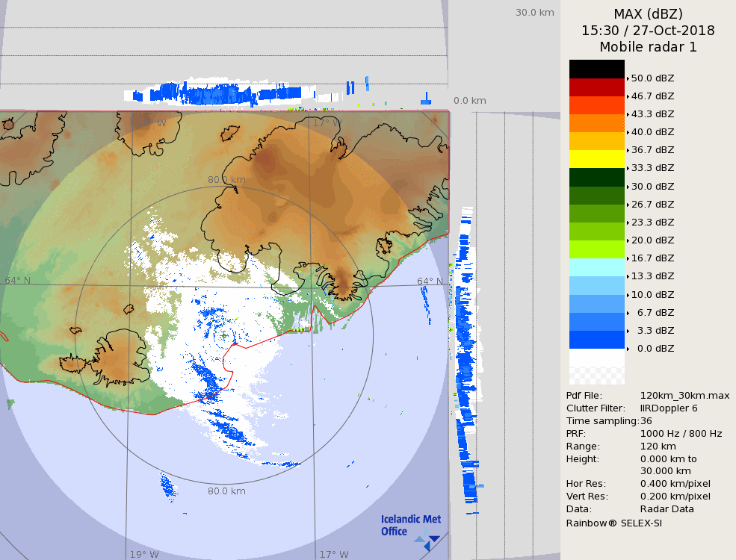
Task: Click the radar center crosshair marker
Action: pyautogui.click(x=223, y=336)
